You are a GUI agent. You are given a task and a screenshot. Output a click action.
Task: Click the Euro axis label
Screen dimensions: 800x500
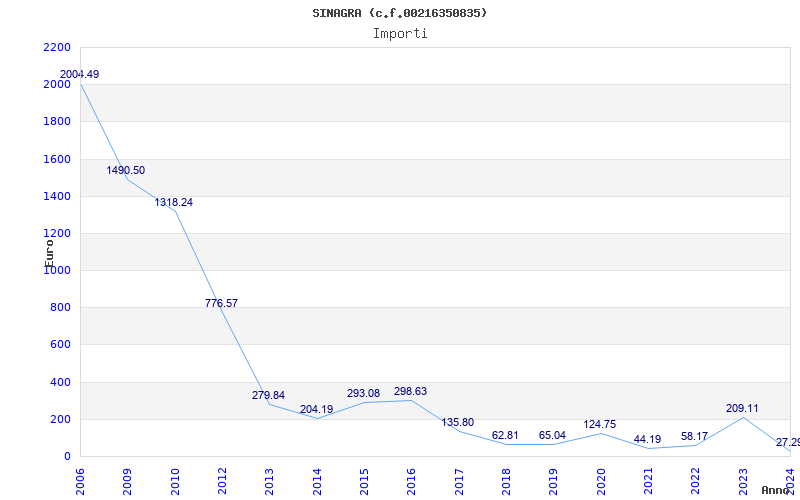[49, 253]
